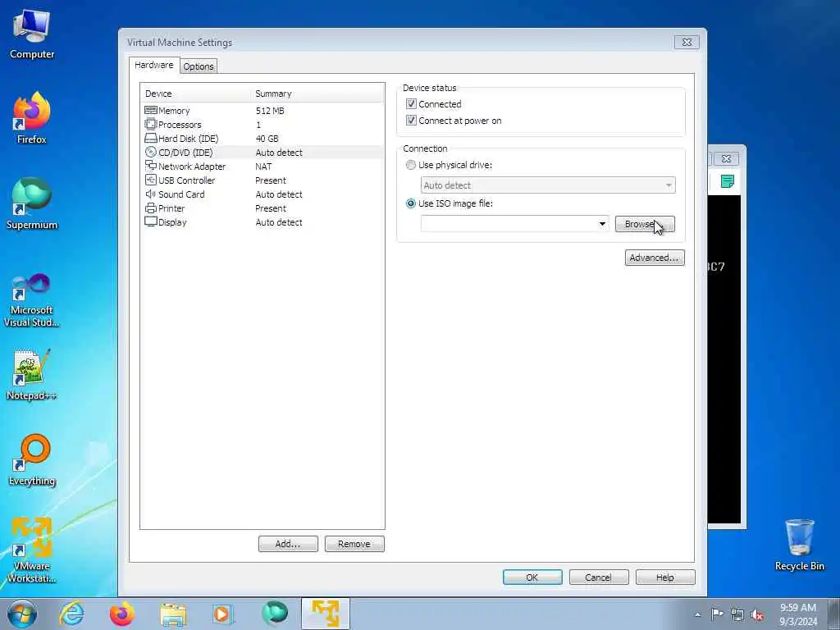Select the Hard Disk (IDE) icon

point(151,138)
